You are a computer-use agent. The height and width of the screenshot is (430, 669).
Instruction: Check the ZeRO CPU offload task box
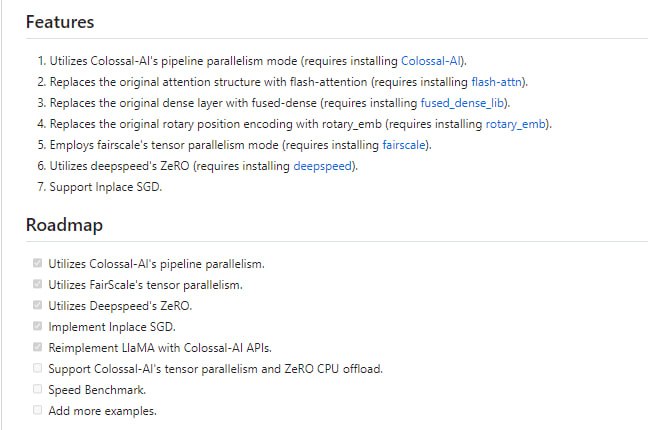coord(37,369)
